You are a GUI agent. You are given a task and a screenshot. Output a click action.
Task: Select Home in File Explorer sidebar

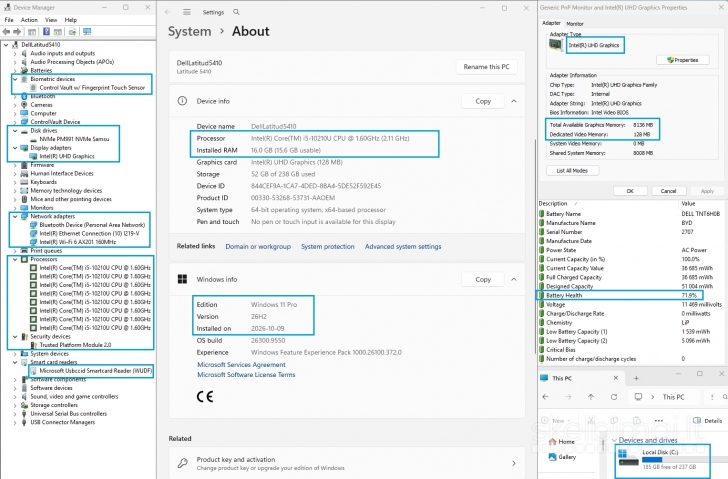pyautogui.click(x=562, y=441)
